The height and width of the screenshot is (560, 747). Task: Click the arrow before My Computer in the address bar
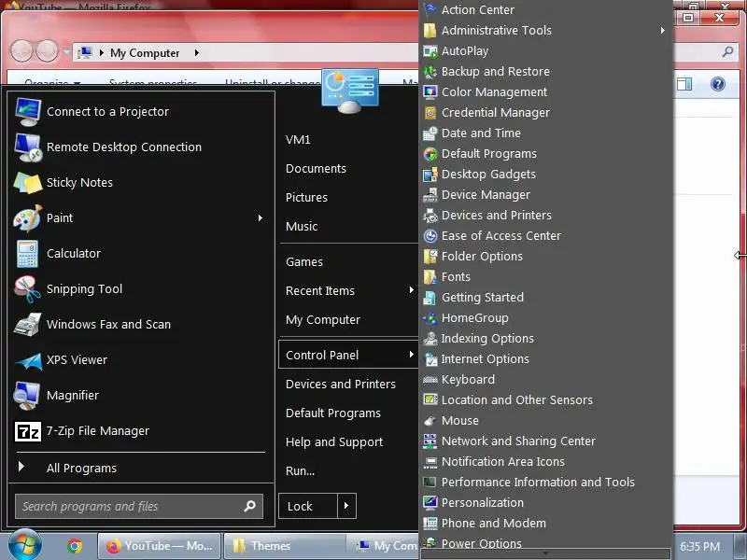[102, 53]
